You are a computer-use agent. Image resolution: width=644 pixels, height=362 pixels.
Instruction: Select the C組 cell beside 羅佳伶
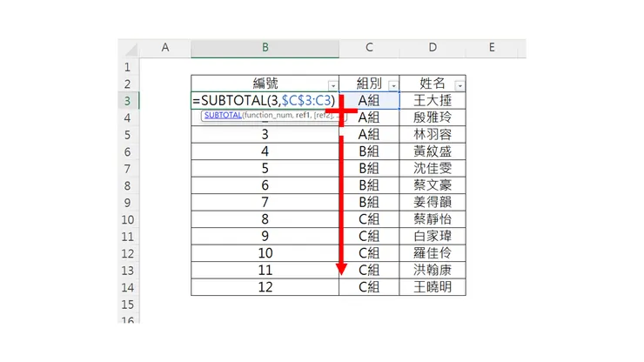[369, 253]
